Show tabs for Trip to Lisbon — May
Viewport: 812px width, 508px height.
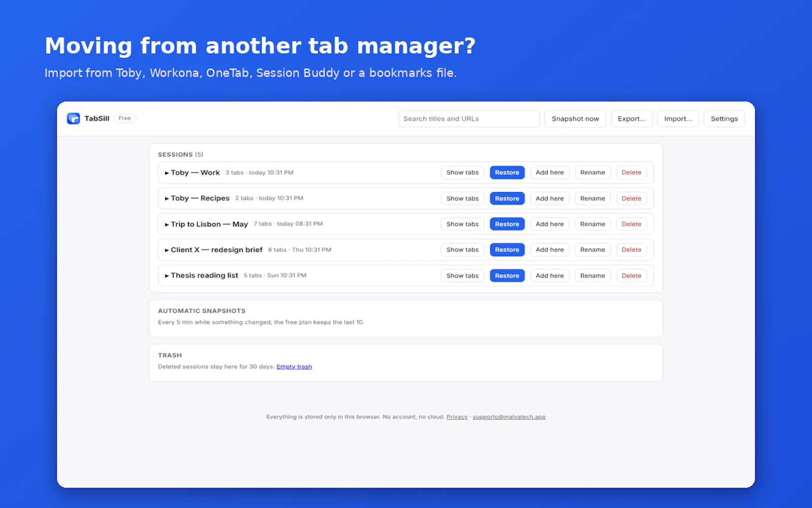(x=462, y=224)
